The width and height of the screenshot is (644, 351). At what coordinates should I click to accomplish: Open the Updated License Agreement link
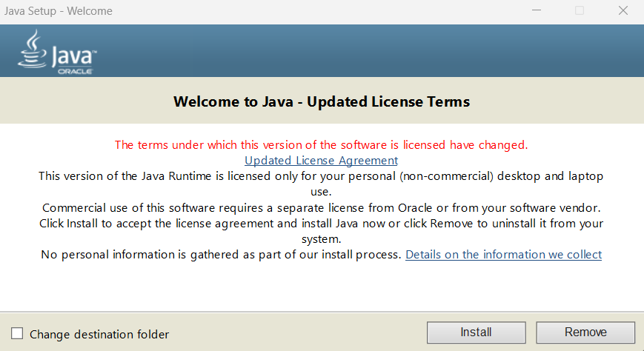click(x=321, y=161)
